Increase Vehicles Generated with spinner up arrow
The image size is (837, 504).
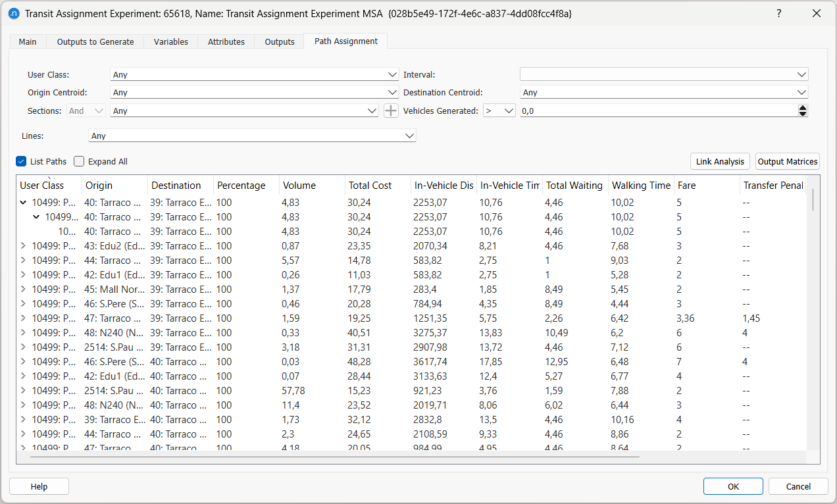click(802, 108)
